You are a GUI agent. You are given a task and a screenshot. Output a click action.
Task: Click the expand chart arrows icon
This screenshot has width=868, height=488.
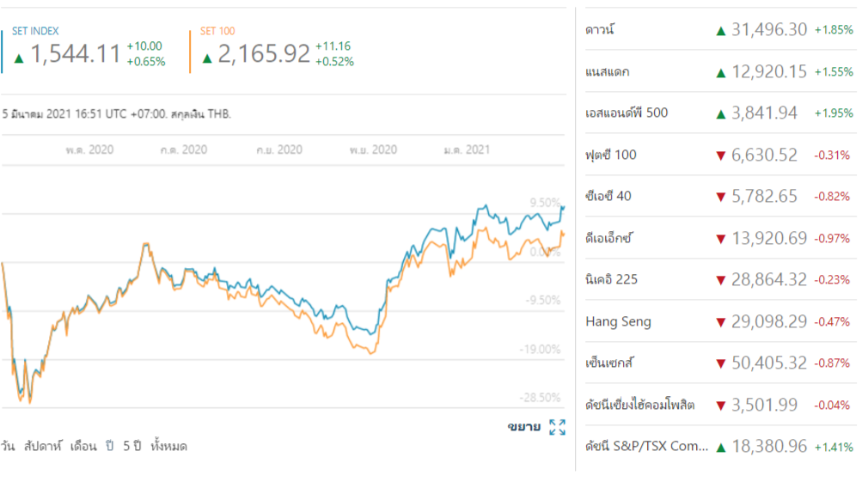coord(557,427)
